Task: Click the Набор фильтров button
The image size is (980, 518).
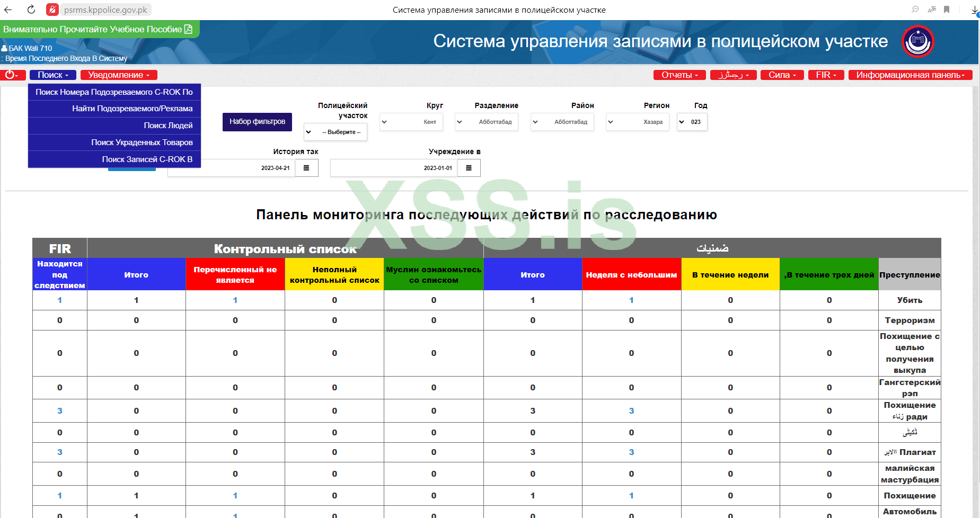Action: tap(257, 122)
